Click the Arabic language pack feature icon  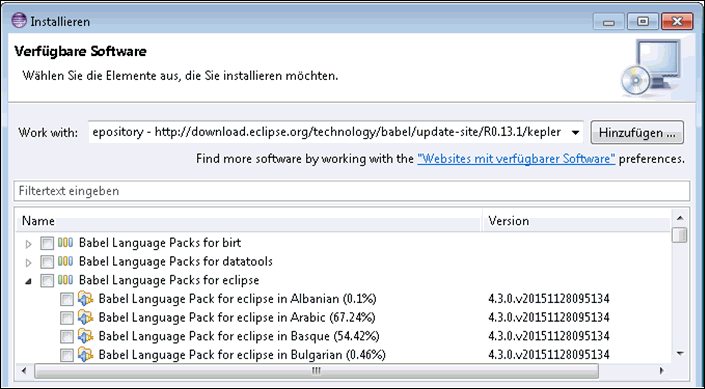(x=85, y=317)
